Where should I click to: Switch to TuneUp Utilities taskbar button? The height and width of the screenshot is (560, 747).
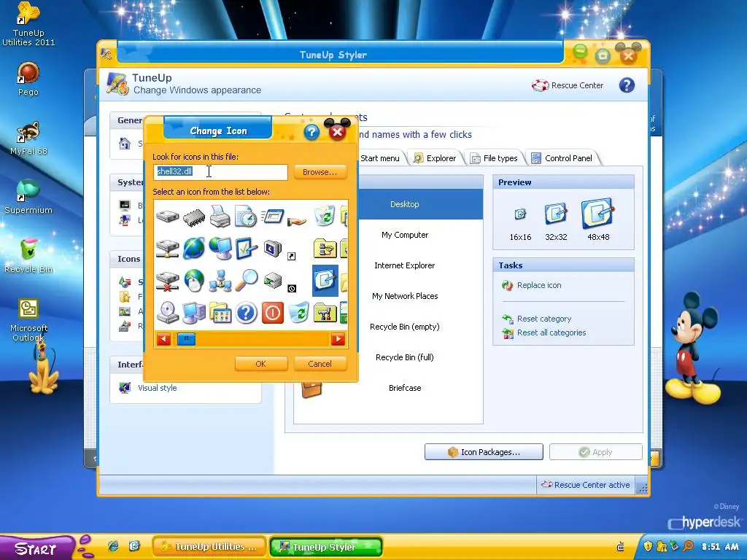pyautogui.click(x=209, y=547)
